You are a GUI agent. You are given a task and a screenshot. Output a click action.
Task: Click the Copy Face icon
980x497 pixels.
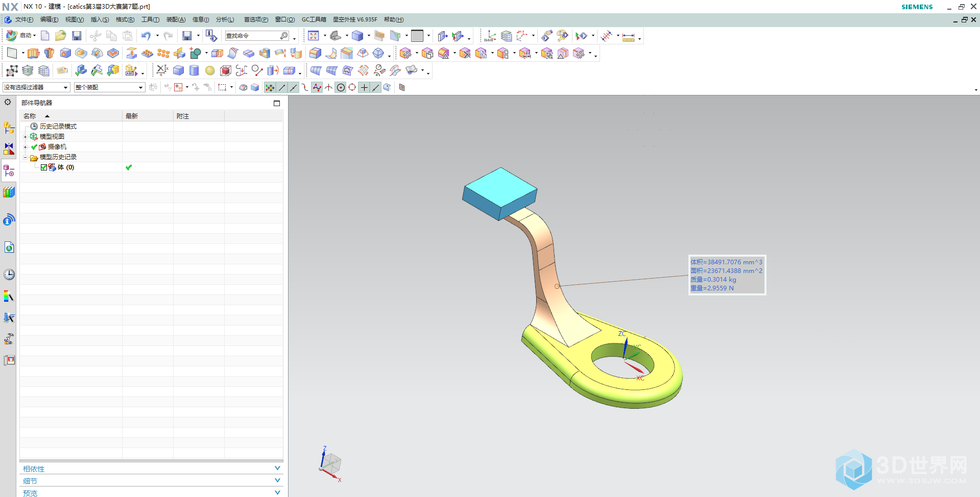point(481,53)
